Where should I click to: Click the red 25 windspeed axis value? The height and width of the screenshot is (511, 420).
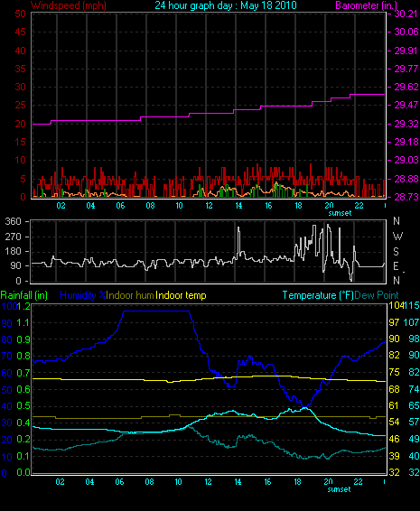click(21, 105)
